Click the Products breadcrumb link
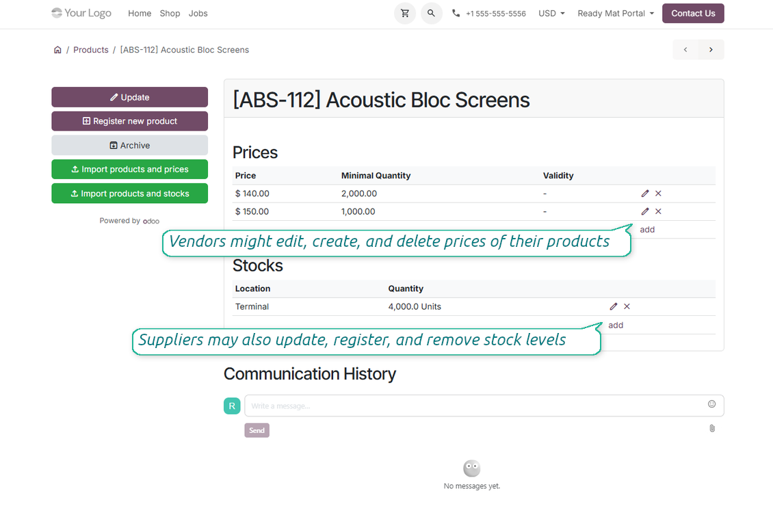Viewport: 773px width, 532px height. (91, 50)
